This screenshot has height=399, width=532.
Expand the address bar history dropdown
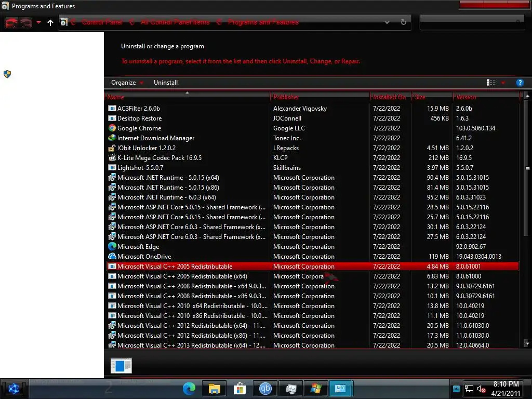[387, 22]
